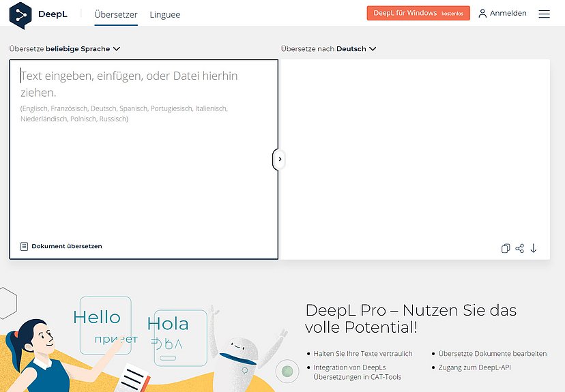The width and height of the screenshot is (565, 392).
Task: Click the user profile icon beside Anmelden
Action: tap(482, 14)
